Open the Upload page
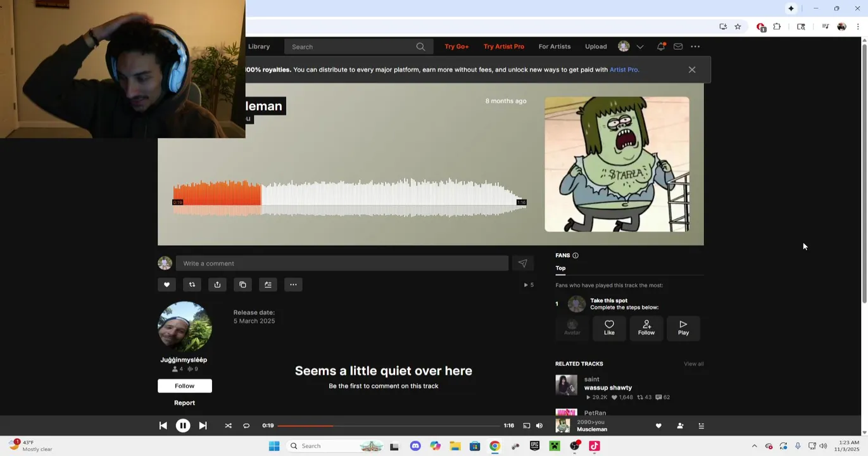Viewport: 868px width, 456px height. tap(596, 46)
